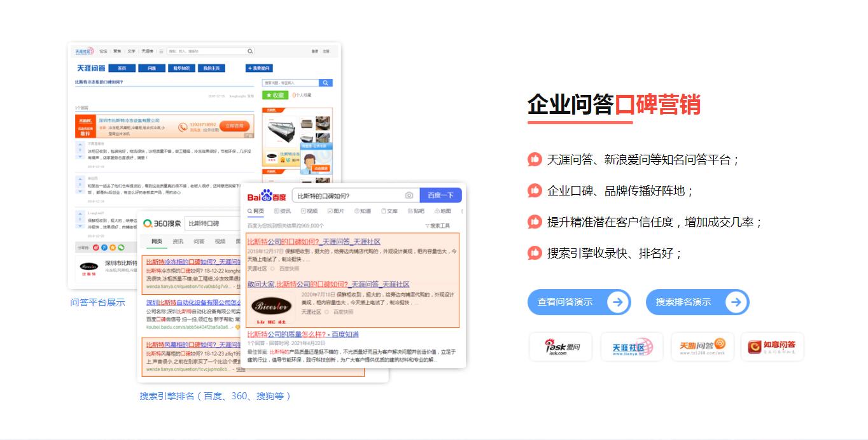
Task: Click the red Weibo share icon
Action: click(96, 247)
